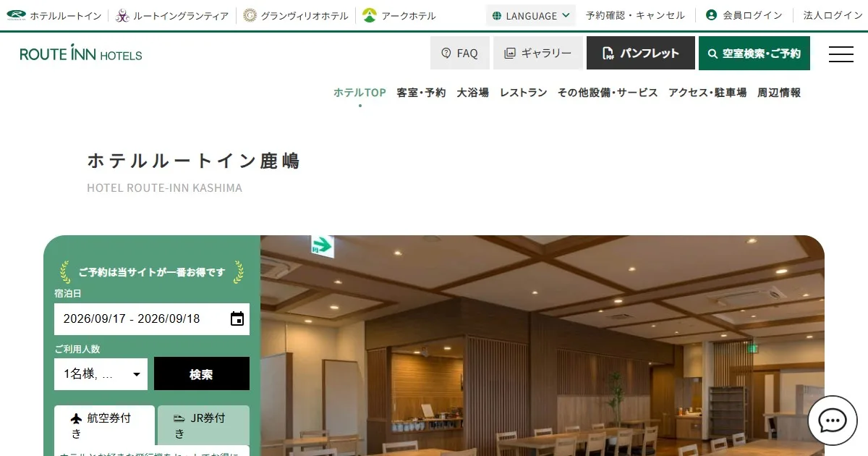Click the Grandvrio Hotel brand icon
Image resolution: width=868 pixels, height=456 pixels.
[x=250, y=15]
